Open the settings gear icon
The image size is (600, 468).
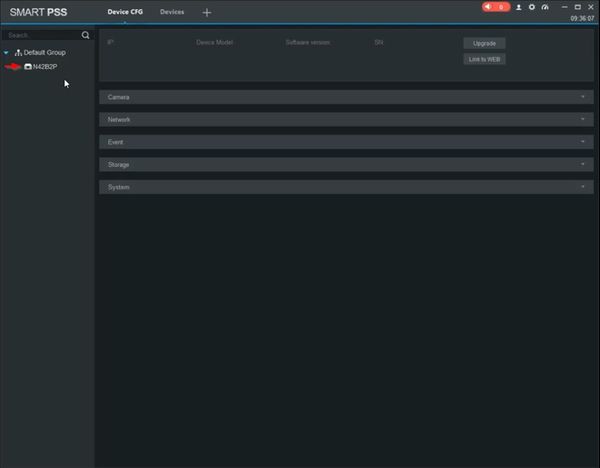point(532,7)
